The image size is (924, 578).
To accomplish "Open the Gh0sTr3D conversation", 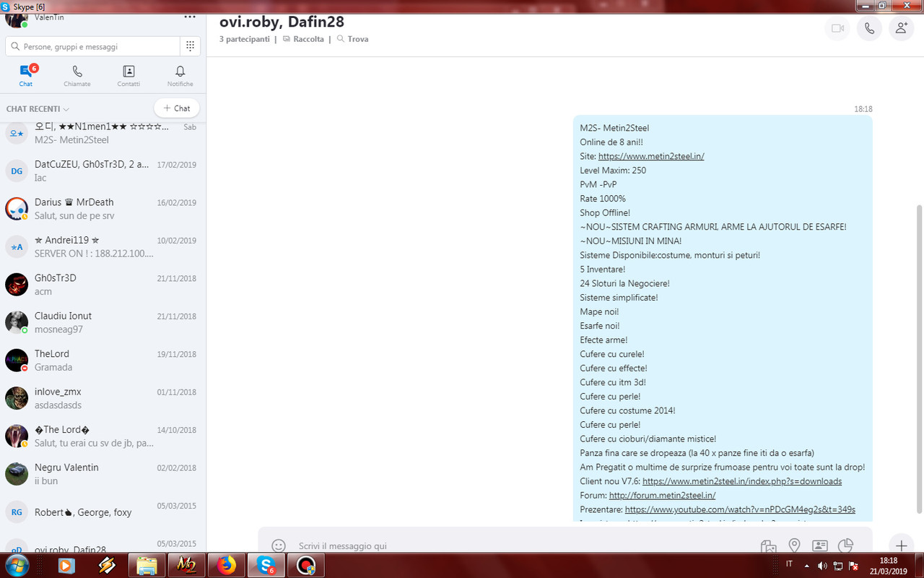I will (x=103, y=285).
